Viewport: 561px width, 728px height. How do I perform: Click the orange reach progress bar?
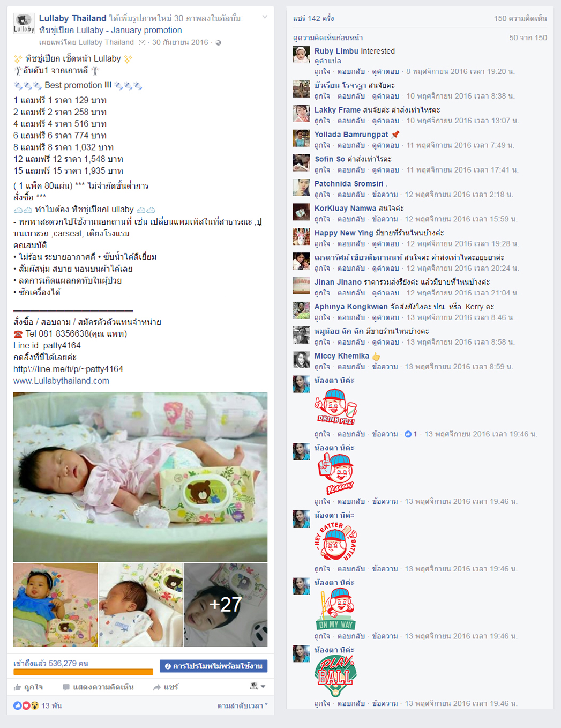click(x=83, y=672)
